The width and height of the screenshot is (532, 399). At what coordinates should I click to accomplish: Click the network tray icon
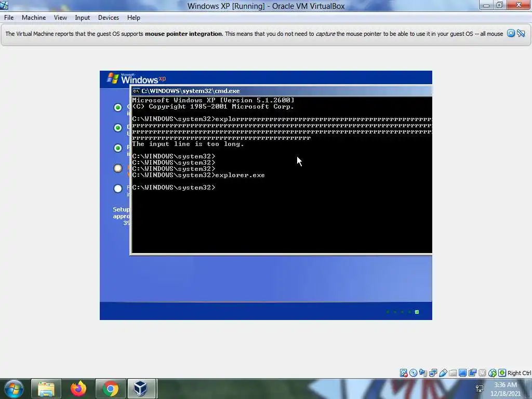[480, 389]
